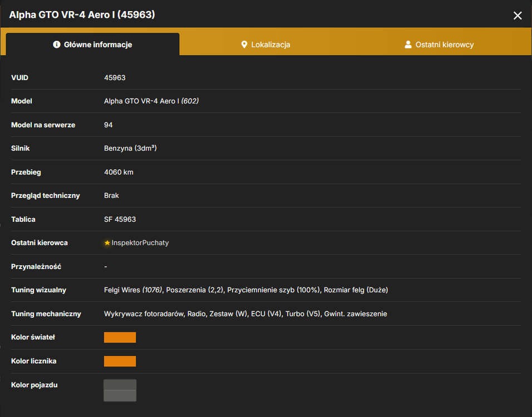The image size is (532, 417).
Task: Click the Model na serwerze value 94
Action: coord(108,125)
